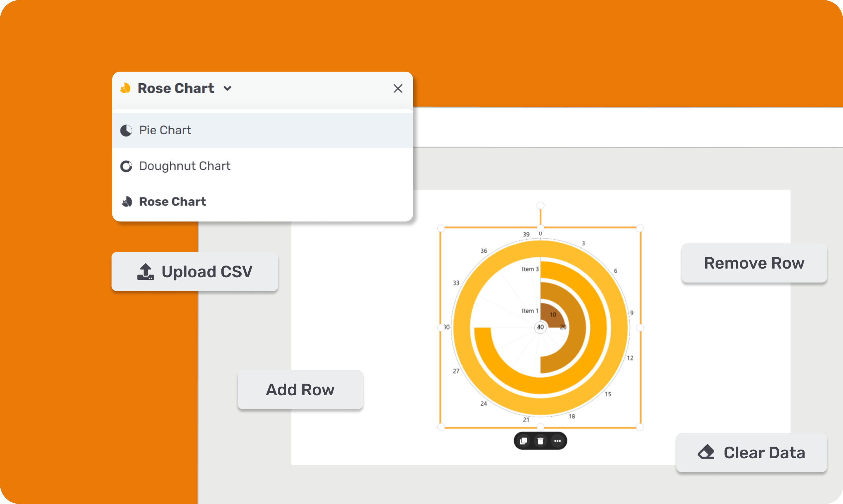The height and width of the screenshot is (504, 843).
Task: Click the Item 1 label in chart
Action: point(530,311)
